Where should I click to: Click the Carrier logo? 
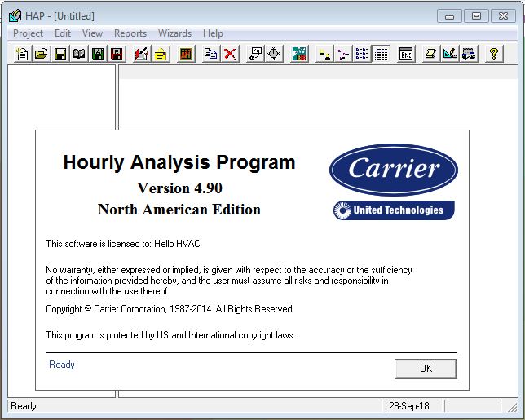(x=394, y=170)
